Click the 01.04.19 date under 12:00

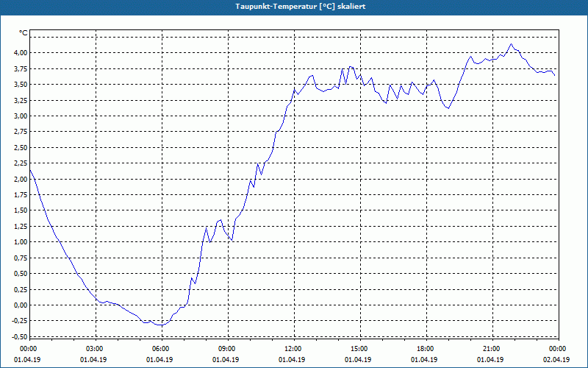pos(292,360)
